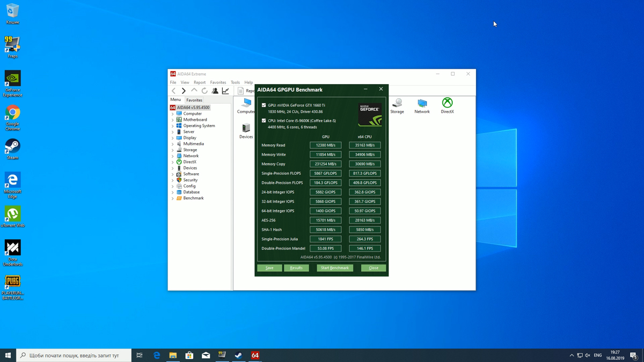The width and height of the screenshot is (644, 362).
Task: Uncheck the CPU Intel Core i5-9600K checkbox
Action: point(264,121)
